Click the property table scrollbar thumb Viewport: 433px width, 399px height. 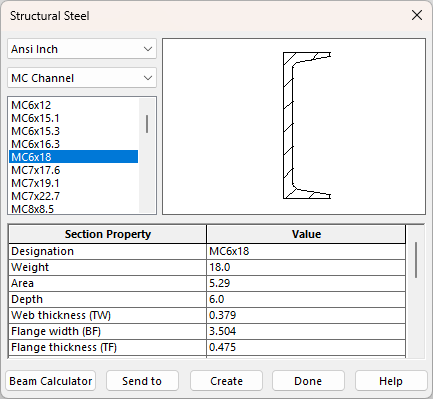pos(416,260)
